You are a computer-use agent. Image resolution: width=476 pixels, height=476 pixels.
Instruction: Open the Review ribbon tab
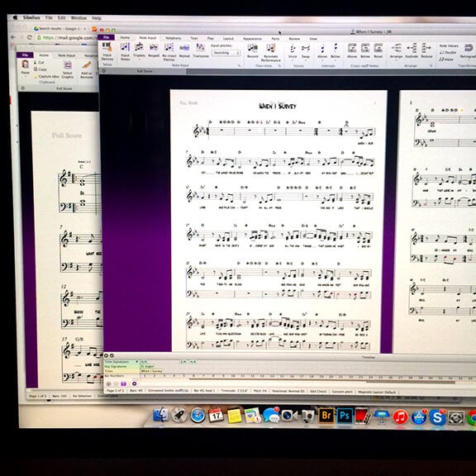294,39
